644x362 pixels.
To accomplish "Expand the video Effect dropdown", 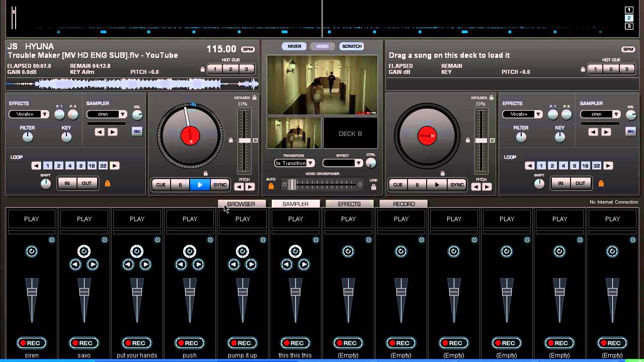I will (x=343, y=163).
